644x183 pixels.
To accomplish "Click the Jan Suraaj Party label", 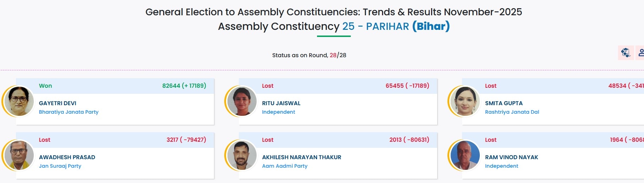I will [60, 166].
